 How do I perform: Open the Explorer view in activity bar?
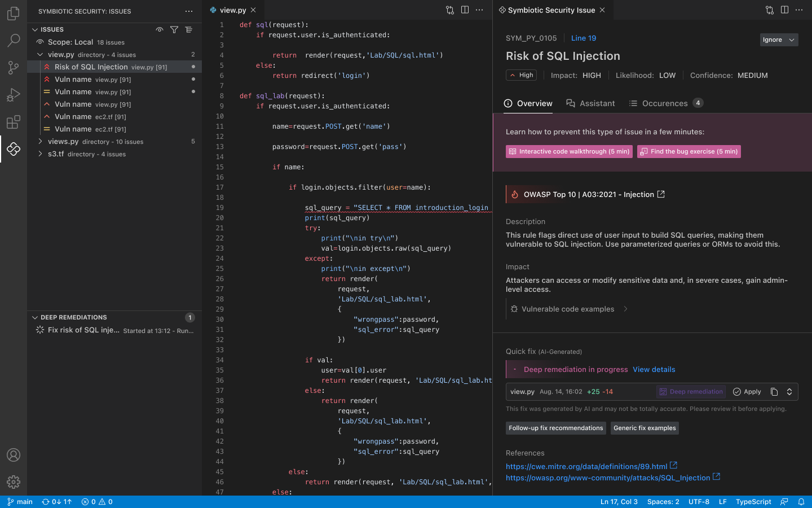[14, 13]
